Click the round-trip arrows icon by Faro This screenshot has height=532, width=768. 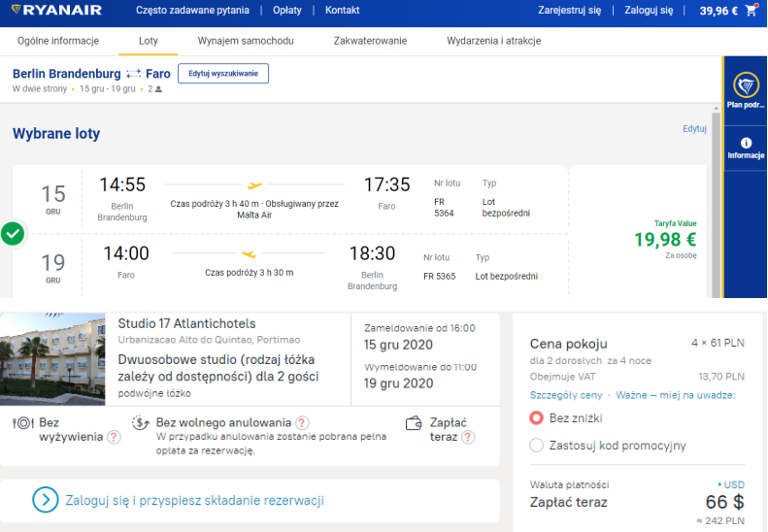click(133, 74)
